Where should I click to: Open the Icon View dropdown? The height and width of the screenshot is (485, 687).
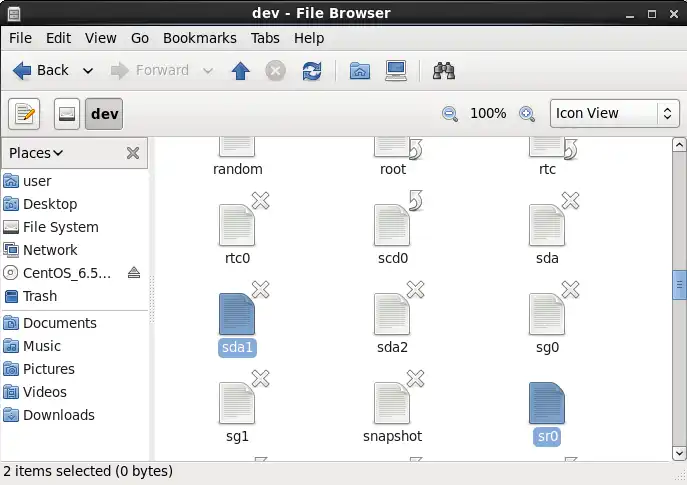pos(615,113)
